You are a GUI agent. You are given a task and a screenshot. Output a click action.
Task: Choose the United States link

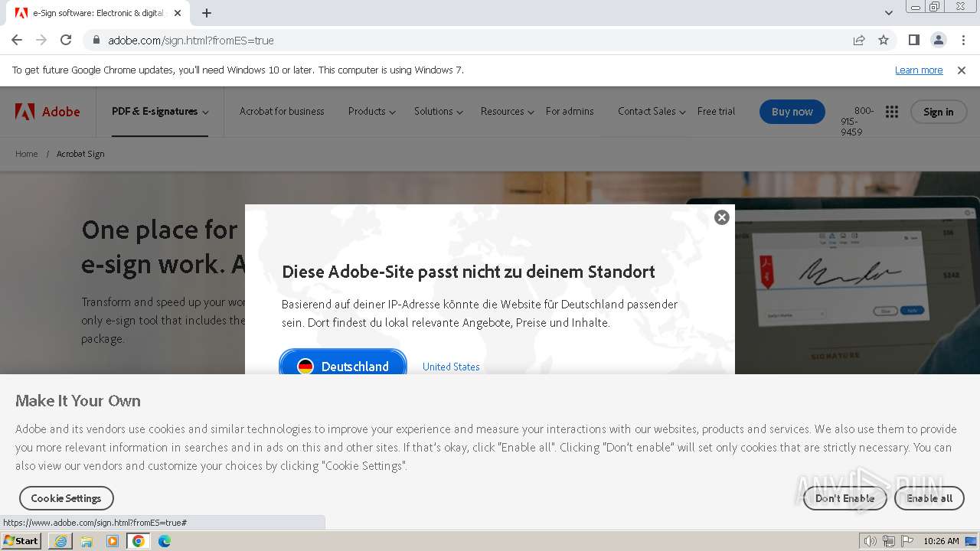[451, 367]
